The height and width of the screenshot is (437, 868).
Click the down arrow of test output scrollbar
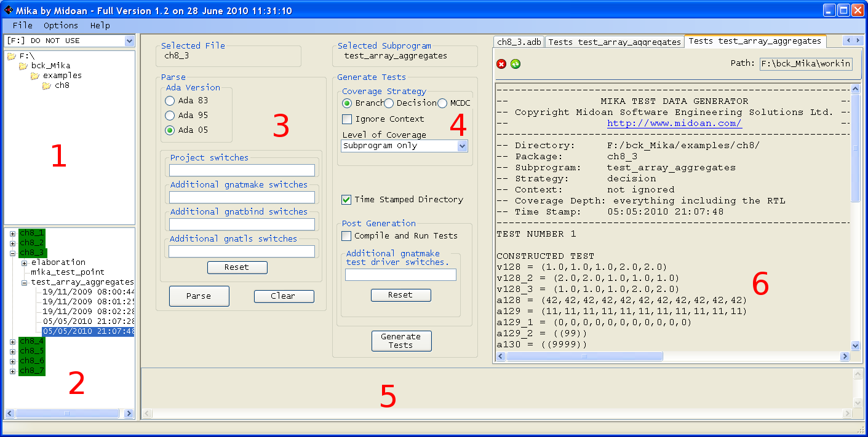[855, 346]
